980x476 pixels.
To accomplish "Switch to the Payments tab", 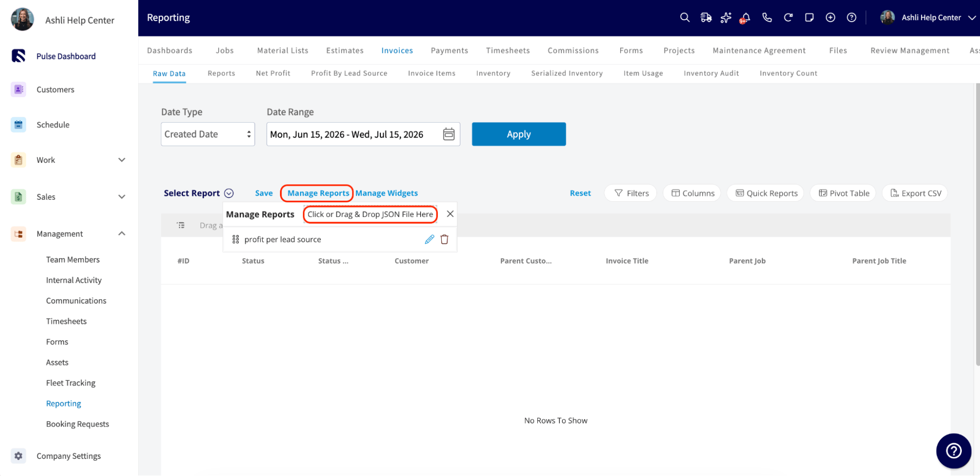I will (450, 51).
